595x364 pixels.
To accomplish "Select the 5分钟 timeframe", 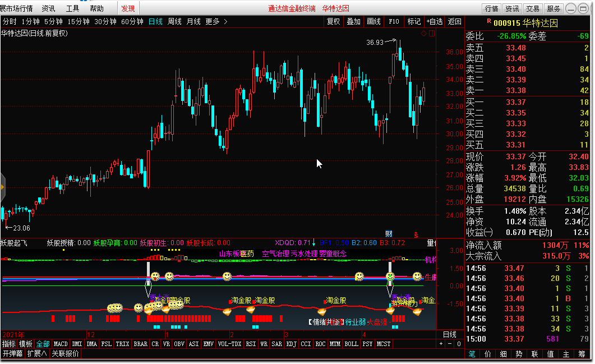I will click(53, 22).
